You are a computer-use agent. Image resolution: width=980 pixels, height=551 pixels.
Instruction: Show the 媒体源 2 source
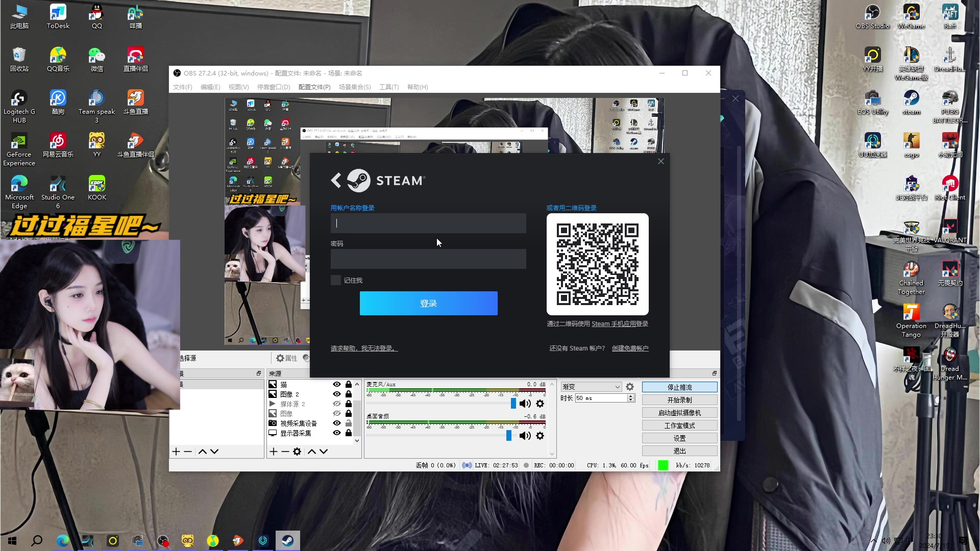point(337,404)
